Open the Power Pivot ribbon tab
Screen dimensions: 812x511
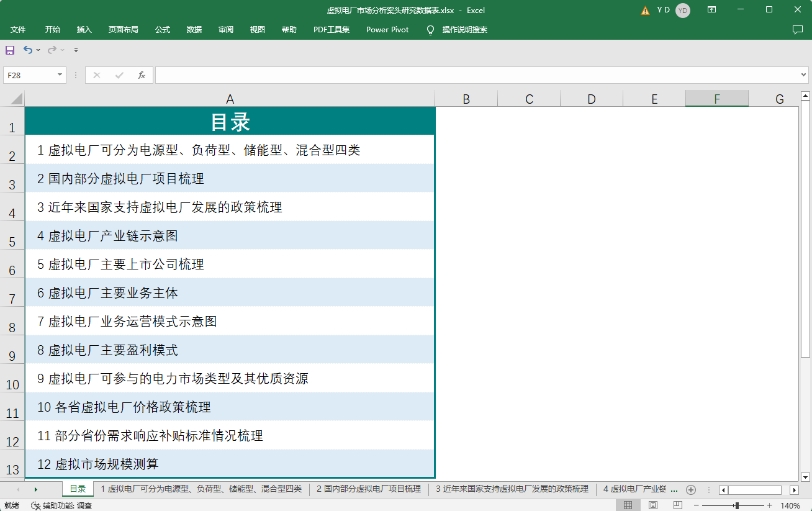point(387,30)
